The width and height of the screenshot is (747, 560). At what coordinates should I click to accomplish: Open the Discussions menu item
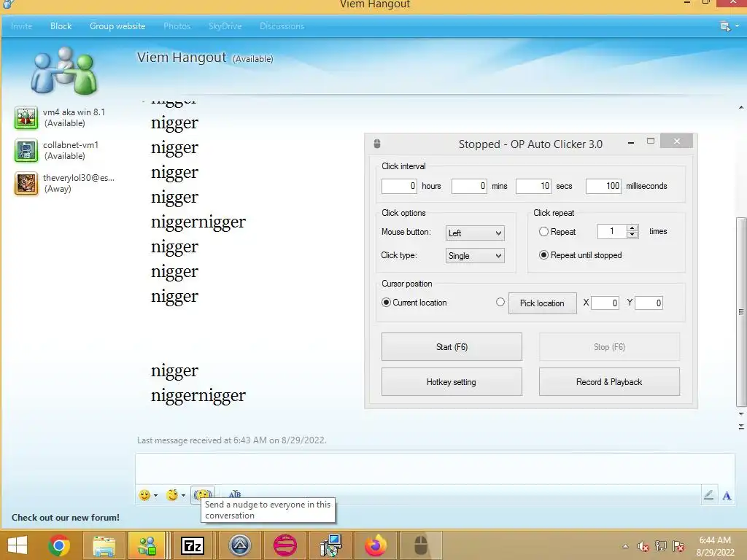click(282, 26)
